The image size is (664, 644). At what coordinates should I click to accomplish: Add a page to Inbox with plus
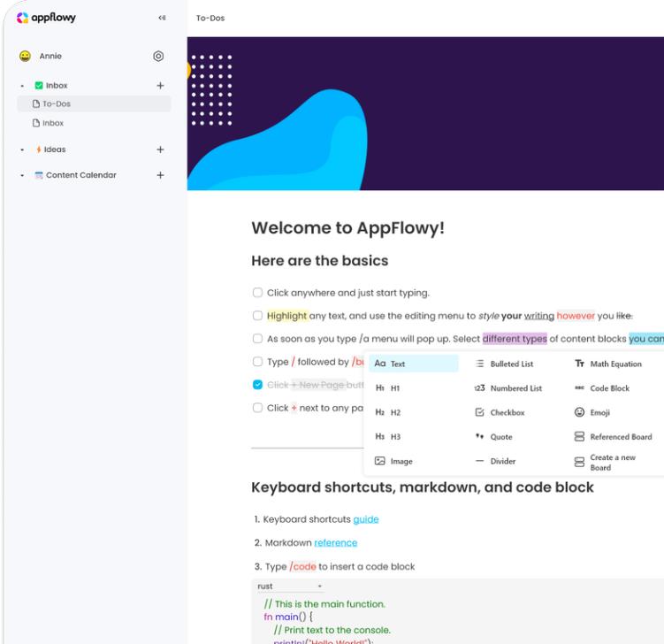click(160, 86)
